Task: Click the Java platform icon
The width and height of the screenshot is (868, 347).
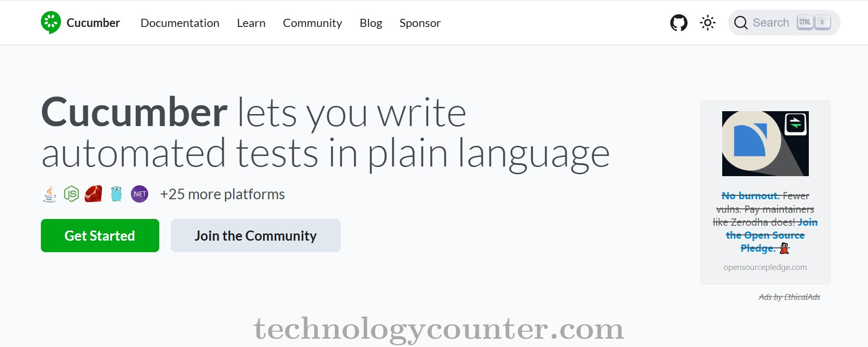Action: click(x=50, y=194)
